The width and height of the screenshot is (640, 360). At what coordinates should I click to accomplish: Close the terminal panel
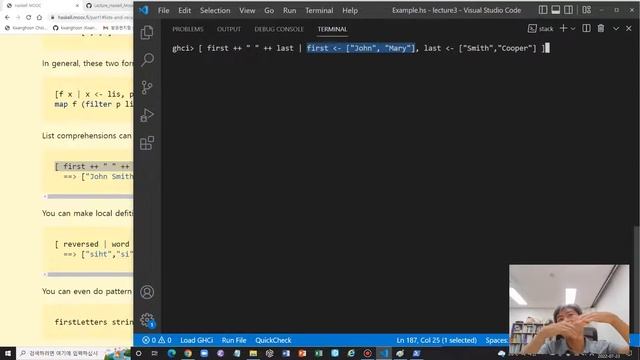(629, 28)
